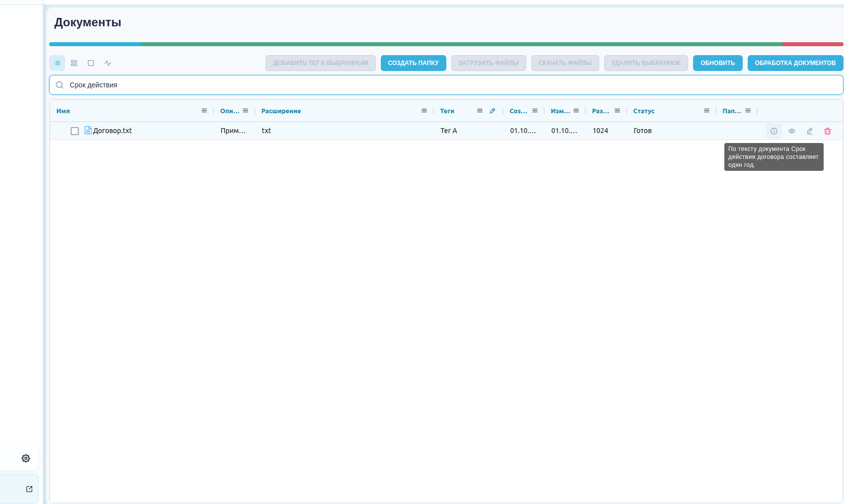
Task: Edit the Договор.txt row with pencil
Action: point(810,131)
